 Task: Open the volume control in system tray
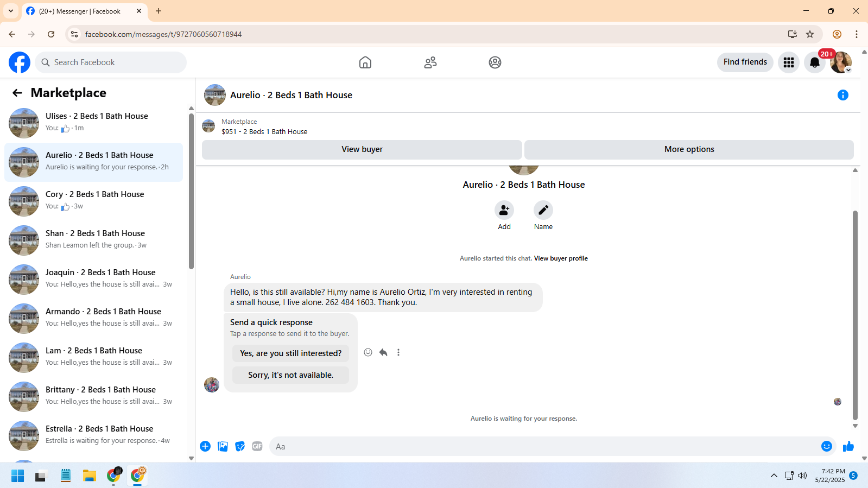point(802,476)
